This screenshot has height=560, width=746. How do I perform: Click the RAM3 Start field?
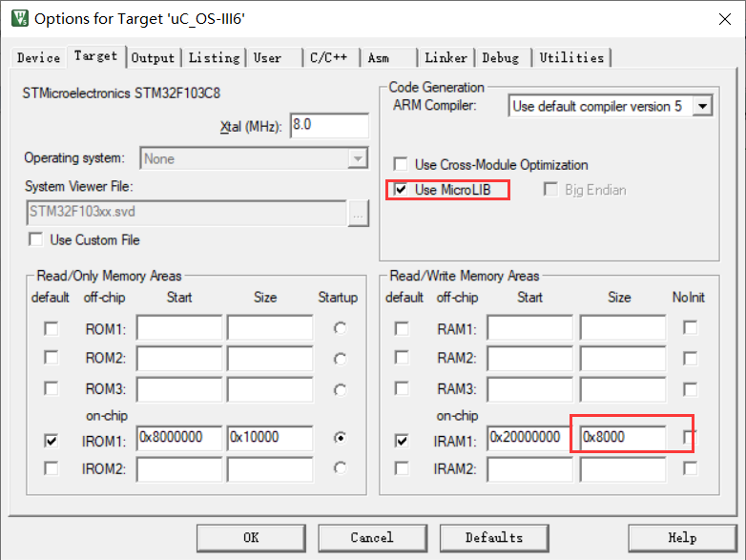pyautogui.click(x=529, y=389)
